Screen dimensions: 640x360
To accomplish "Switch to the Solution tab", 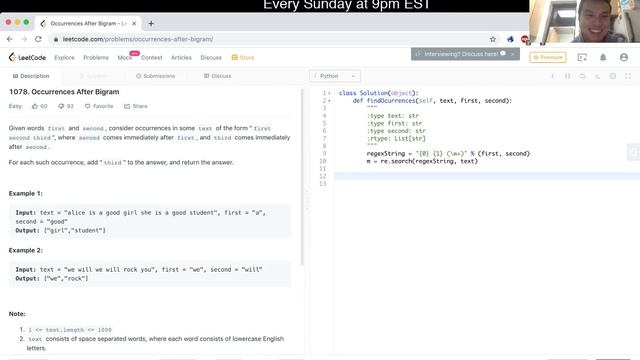I will coord(93,76).
